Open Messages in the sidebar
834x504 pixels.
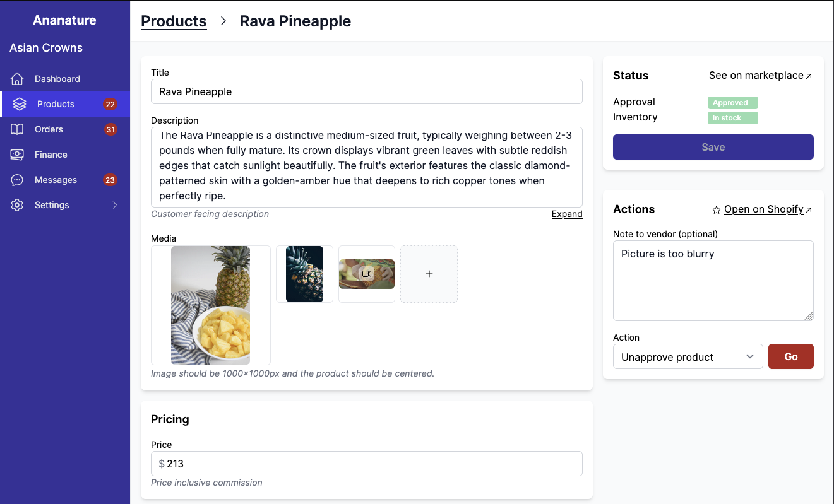coord(56,180)
